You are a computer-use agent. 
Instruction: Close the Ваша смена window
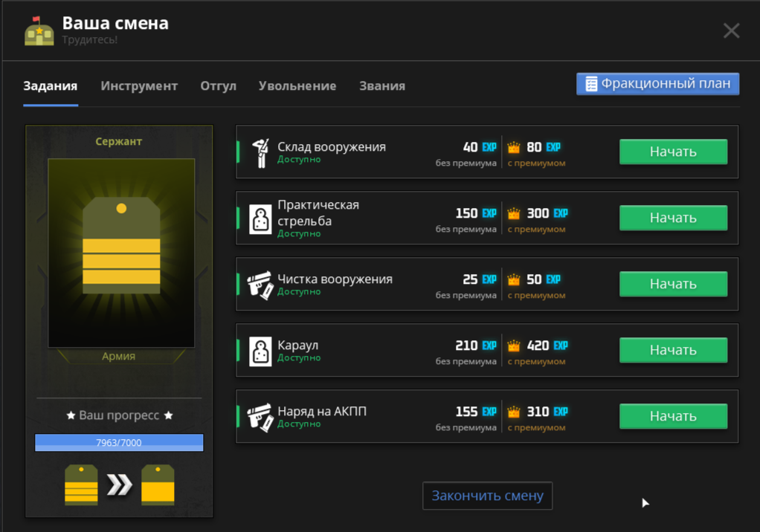click(731, 30)
